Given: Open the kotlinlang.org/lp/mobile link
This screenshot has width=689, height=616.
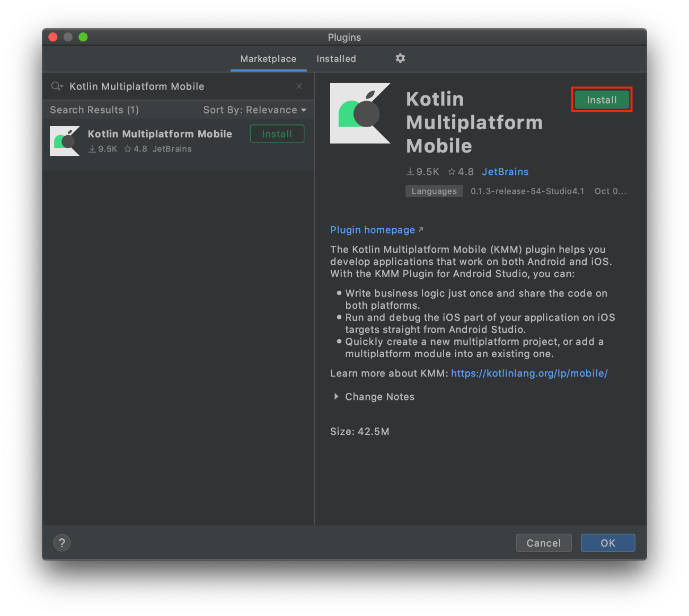Looking at the screenshot, I should point(529,373).
